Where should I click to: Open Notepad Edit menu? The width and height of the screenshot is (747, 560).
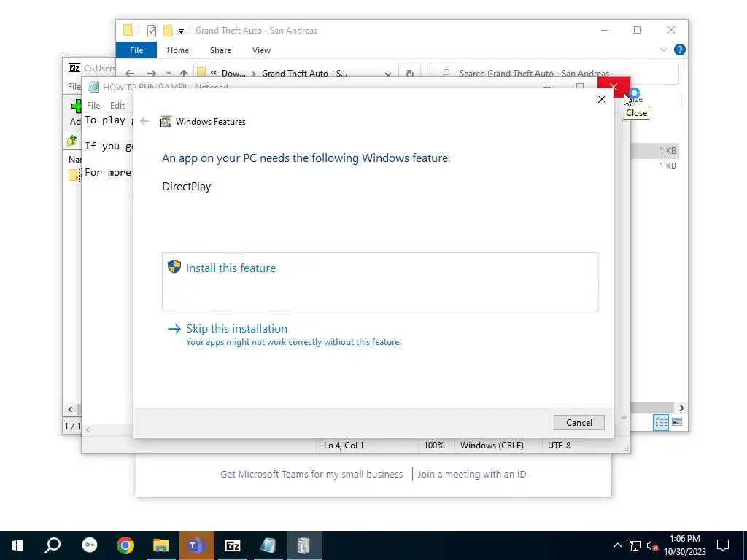(117, 106)
